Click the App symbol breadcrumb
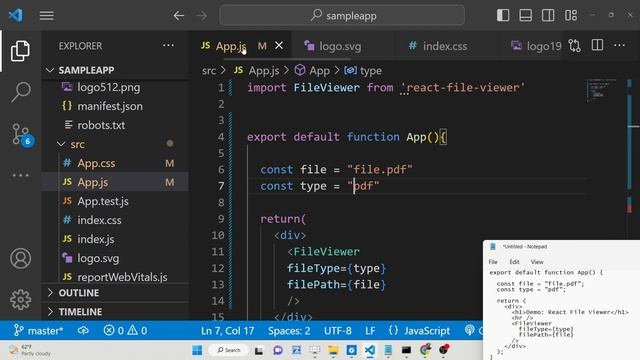The width and height of the screenshot is (640, 360). tap(312, 71)
